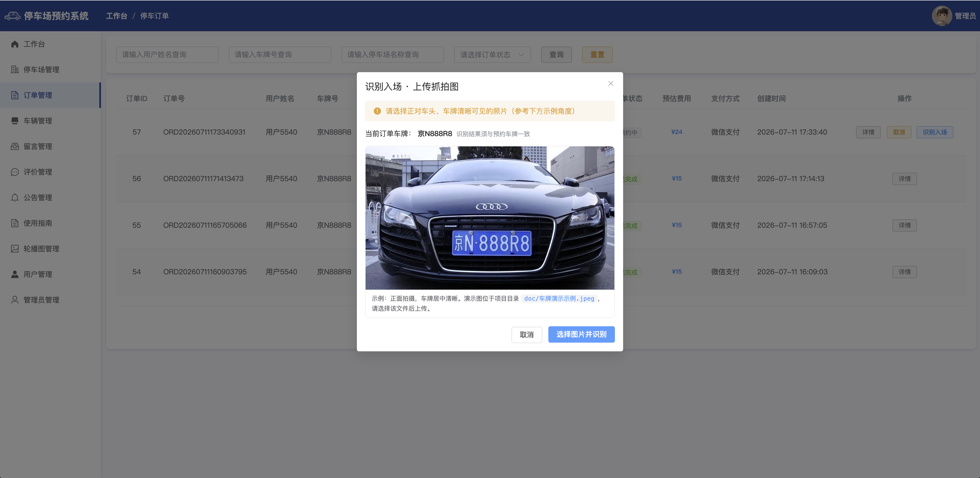Open 公告管理 menu entry
The height and width of the screenshot is (478, 980).
pos(50,197)
